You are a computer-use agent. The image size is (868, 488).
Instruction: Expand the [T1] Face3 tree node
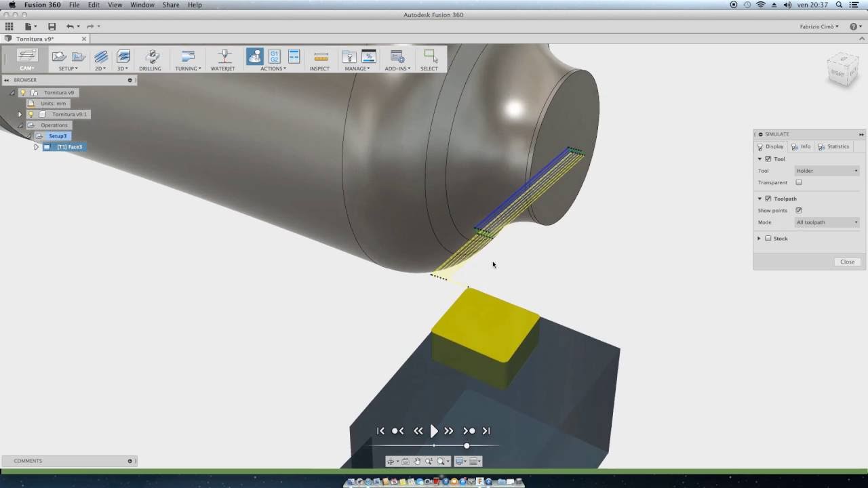[x=36, y=147]
